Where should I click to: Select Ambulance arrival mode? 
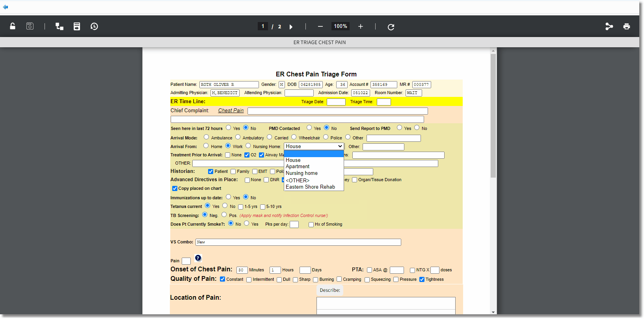pos(207,137)
